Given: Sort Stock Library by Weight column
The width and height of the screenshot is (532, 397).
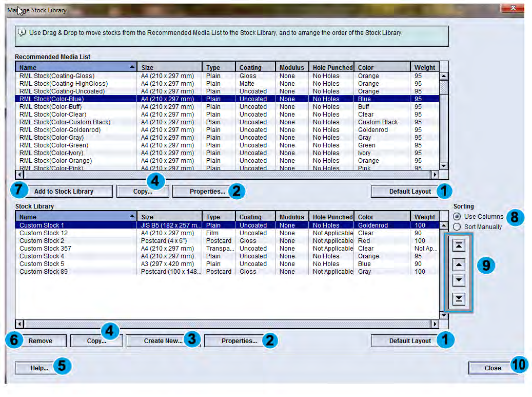Looking at the screenshot, I should click(425, 217).
